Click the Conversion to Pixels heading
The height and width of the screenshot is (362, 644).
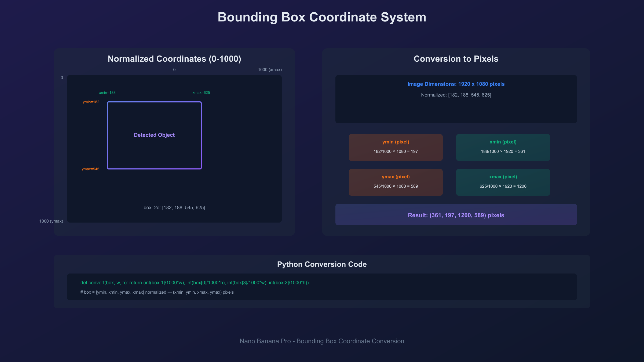[x=456, y=59]
